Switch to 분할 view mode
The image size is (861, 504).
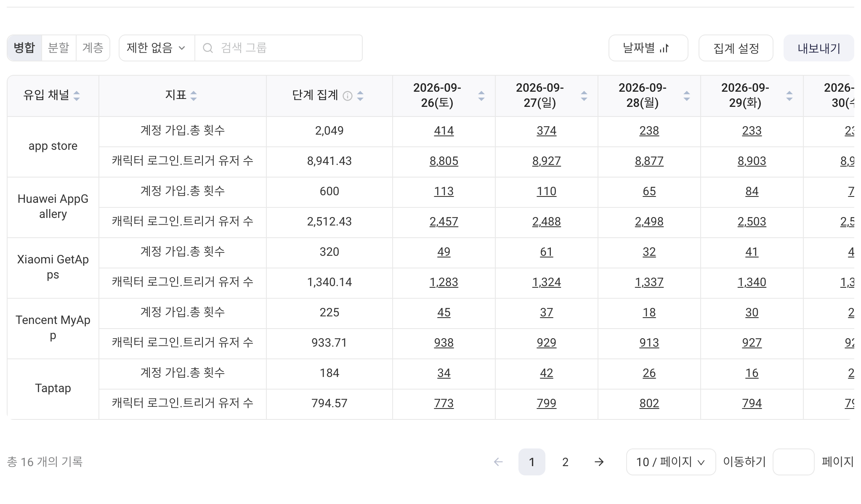tap(58, 48)
